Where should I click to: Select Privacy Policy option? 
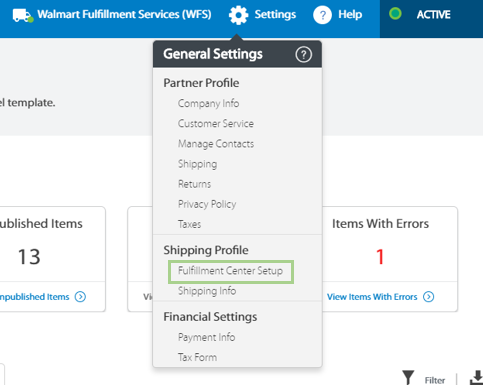tap(207, 204)
